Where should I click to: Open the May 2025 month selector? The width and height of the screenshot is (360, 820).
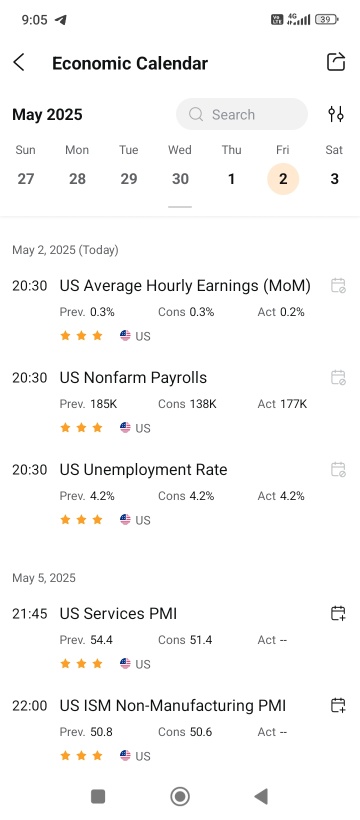[47, 115]
